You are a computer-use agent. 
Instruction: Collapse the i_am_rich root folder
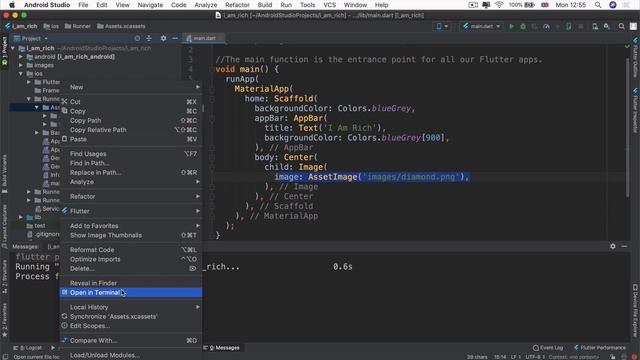(x=13, y=48)
